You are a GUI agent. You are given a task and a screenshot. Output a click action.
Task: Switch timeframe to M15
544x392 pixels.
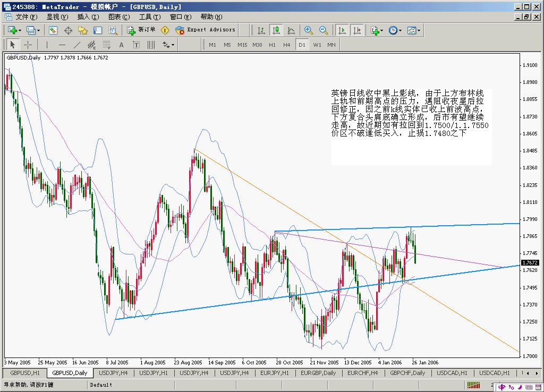click(242, 45)
